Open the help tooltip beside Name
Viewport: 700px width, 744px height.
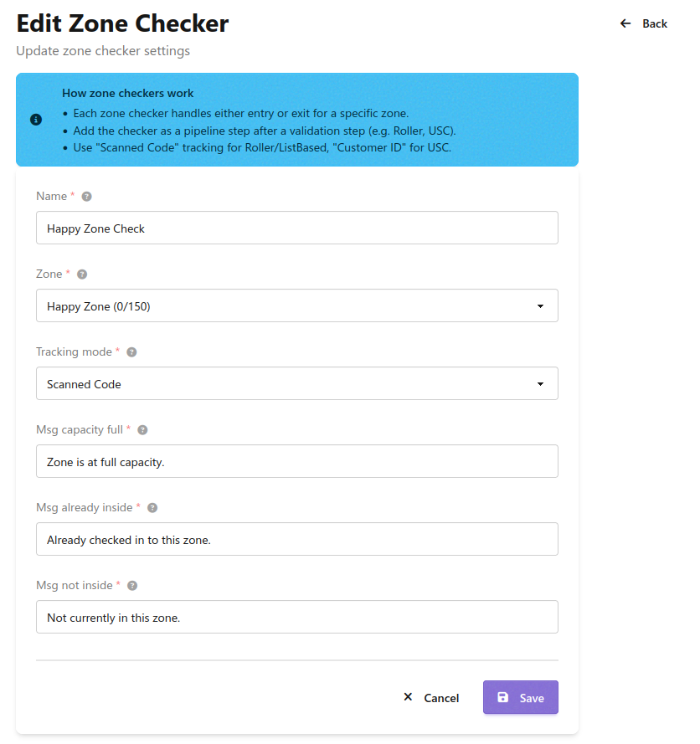tap(86, 196)
